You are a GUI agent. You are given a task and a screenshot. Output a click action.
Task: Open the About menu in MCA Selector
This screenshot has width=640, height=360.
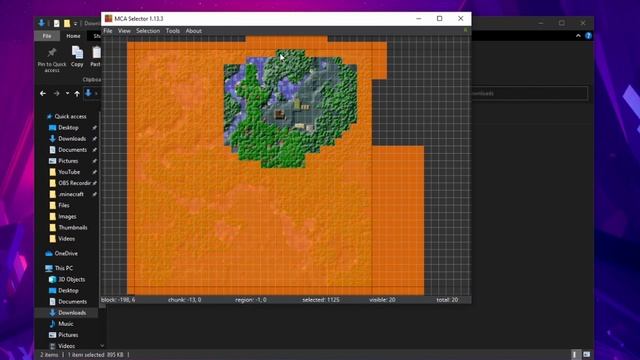[x=193, y=31]
